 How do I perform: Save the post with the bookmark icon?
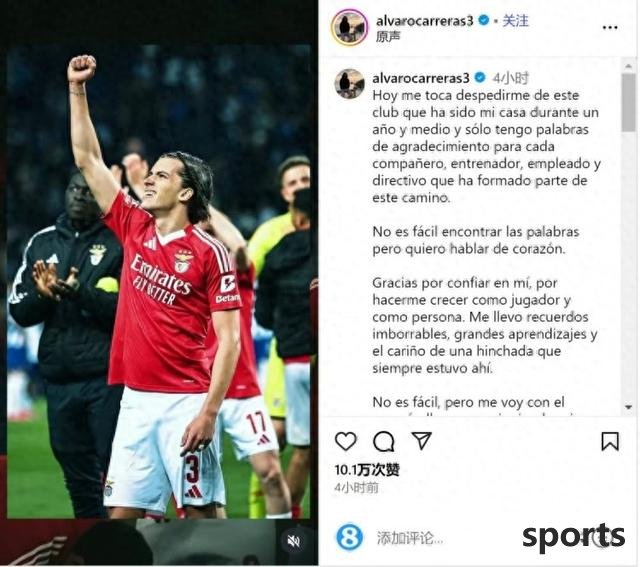click(610, 441)
